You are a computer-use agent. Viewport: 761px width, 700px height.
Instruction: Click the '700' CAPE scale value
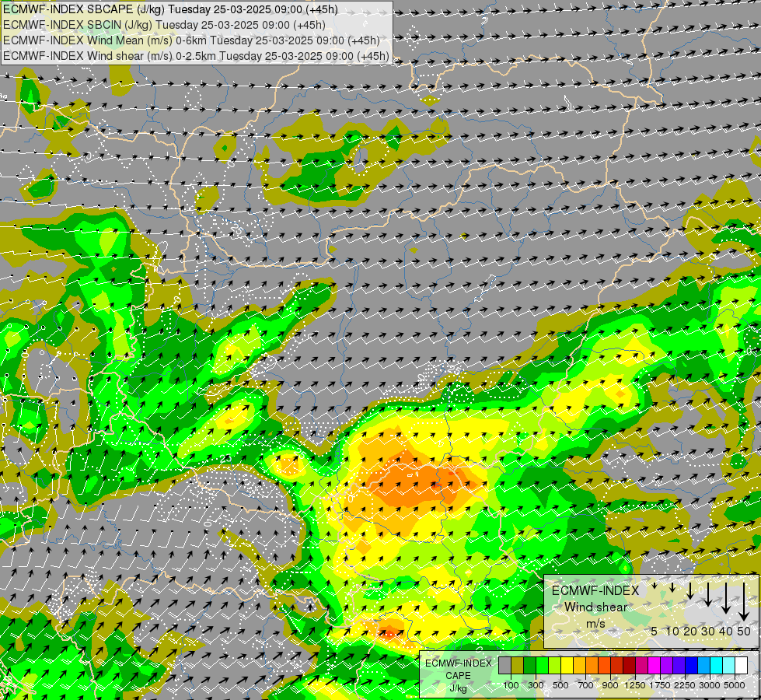tap(586, 685)
